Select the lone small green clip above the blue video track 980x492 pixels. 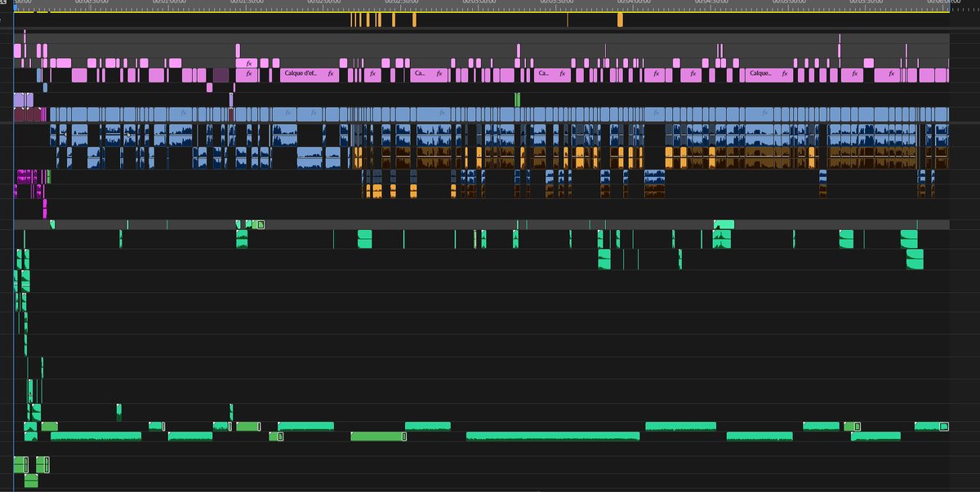point(518,100)
